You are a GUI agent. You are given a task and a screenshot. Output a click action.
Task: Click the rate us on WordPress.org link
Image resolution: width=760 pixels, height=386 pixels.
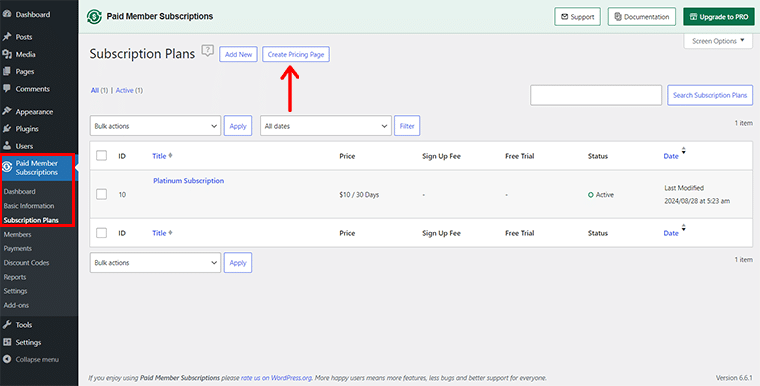click(x=276, y=378)
